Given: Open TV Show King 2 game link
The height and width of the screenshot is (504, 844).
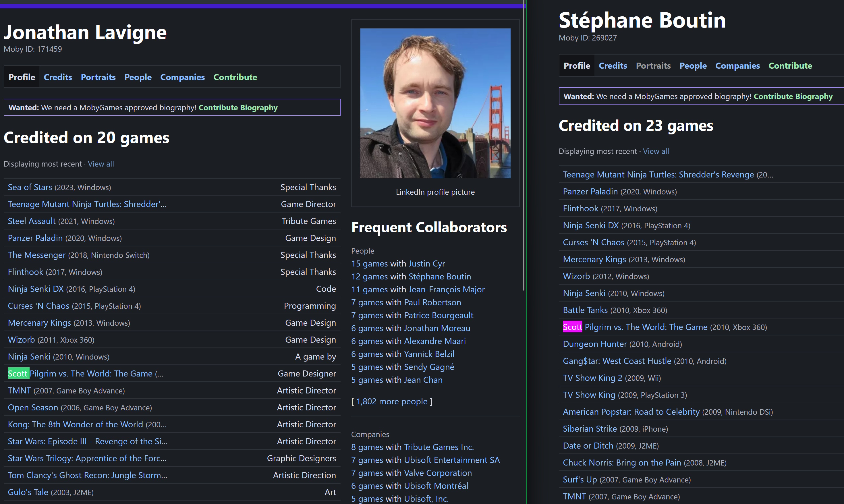Looking at the screenshot, I should click(x=592, y=378).
